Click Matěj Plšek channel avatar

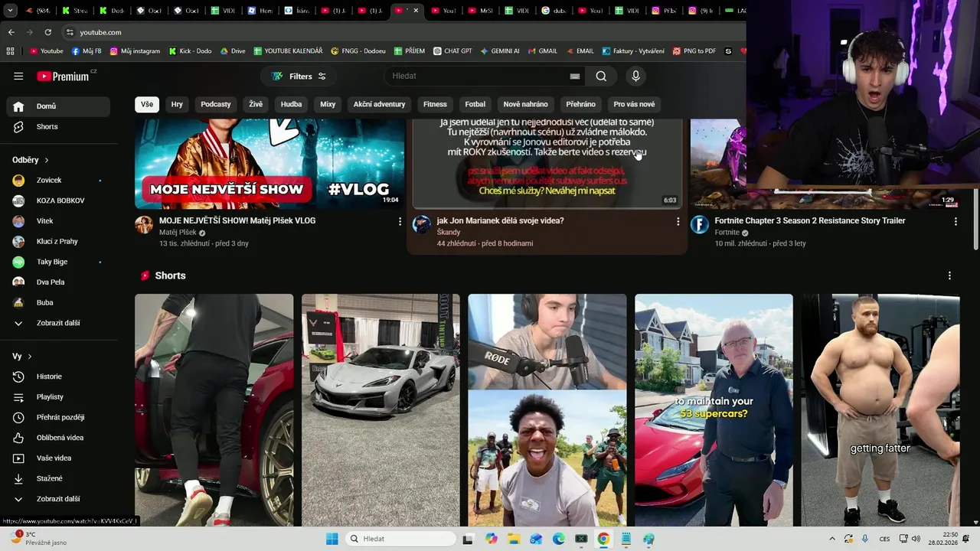(144, 224)
